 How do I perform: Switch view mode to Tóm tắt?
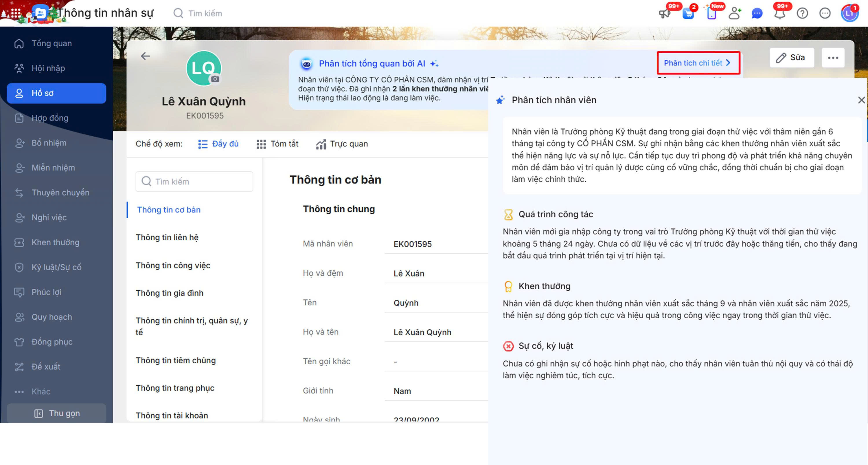point(277,144)
